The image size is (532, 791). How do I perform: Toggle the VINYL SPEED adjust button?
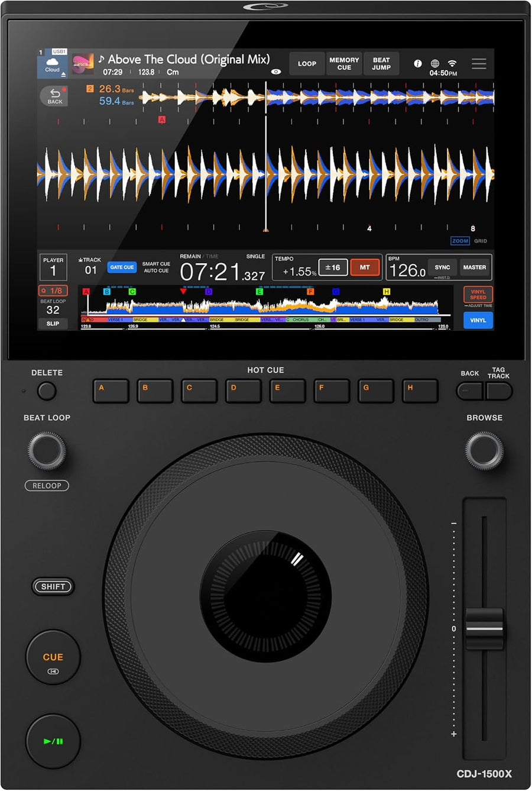[478, 295]
